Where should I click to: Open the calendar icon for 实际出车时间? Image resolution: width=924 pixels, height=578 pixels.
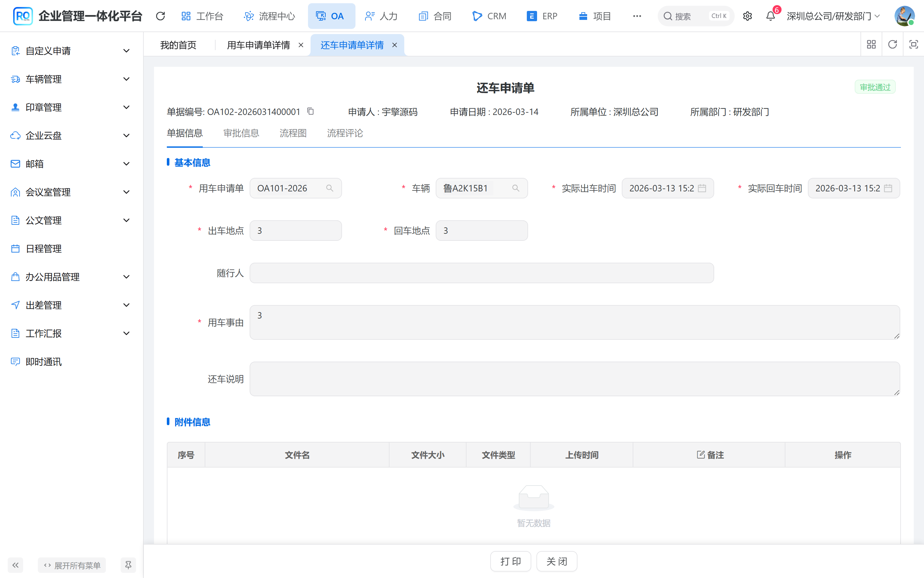pos(702,188)
